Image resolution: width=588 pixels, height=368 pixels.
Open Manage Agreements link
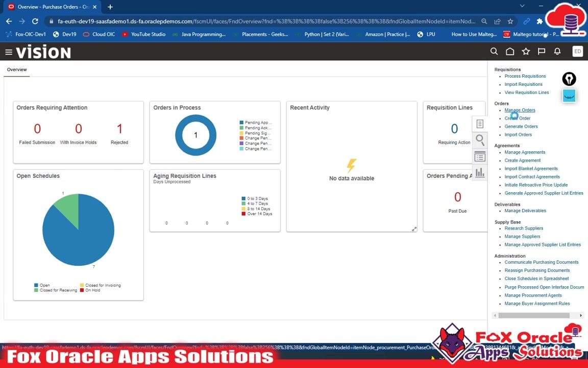pos(525,152)
